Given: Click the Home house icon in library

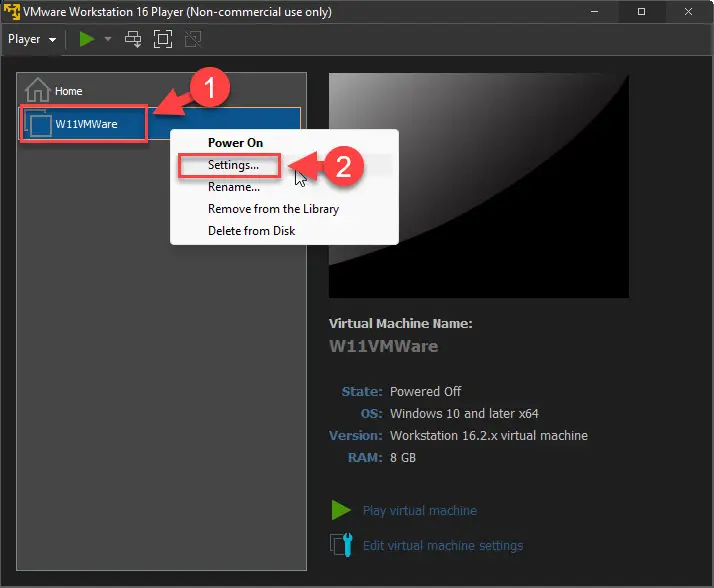Looking at the screenshot, I should (37, 90).
